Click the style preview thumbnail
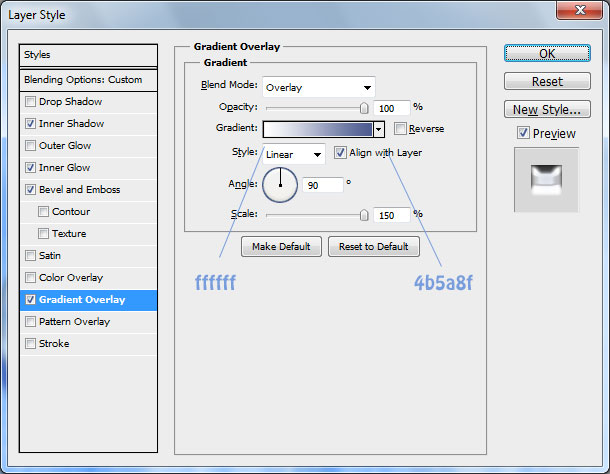Image resolution: width=610 pixels, height=474 pixels. 546,180
